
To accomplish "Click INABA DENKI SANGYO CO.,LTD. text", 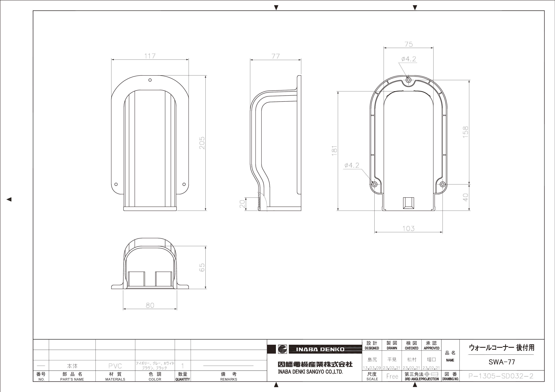I will tap(310, 372).
